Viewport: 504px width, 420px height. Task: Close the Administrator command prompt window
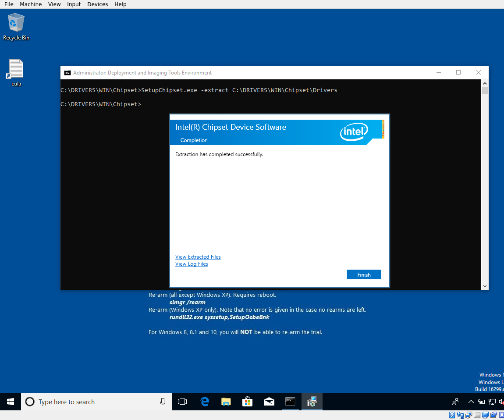tap(478, 73)
